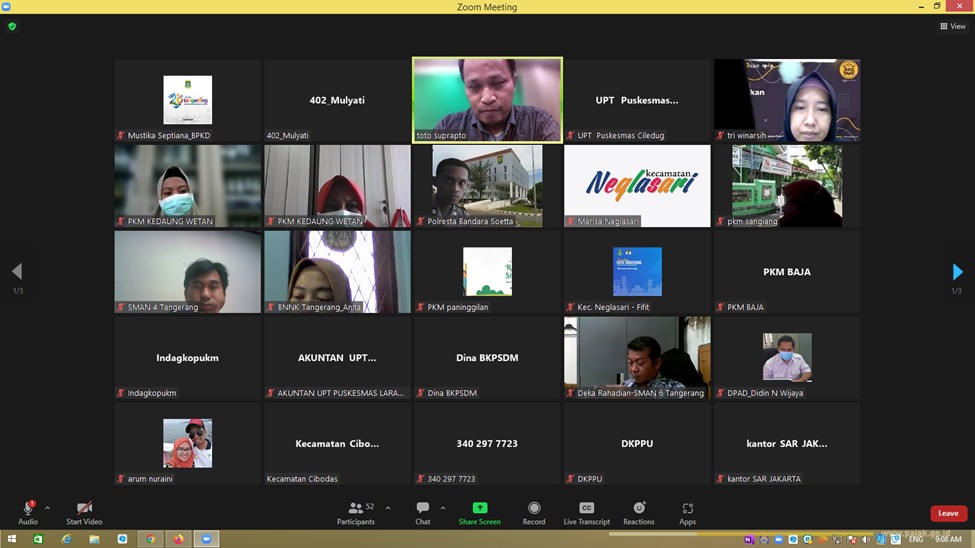Select the Marisa Neglasari video tile
Screen dimensions: 975x548
click(637, 186)
